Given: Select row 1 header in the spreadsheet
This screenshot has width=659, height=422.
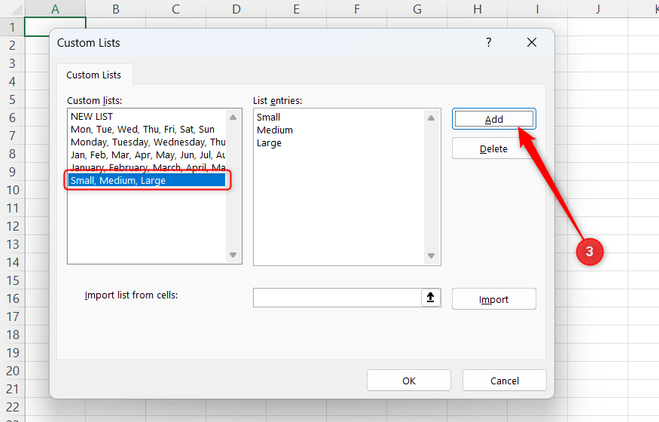Looking at the screenshot, I should (x=12, y=27).
